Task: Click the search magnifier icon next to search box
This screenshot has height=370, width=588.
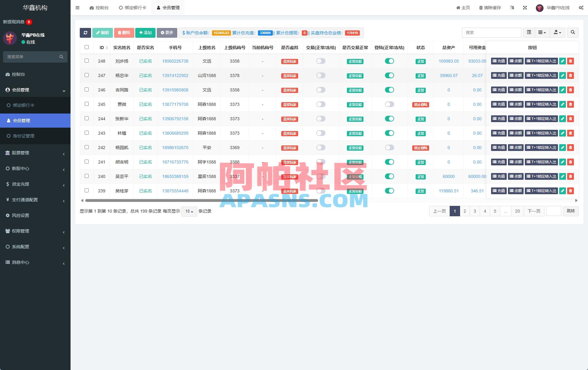Action: (572, 33)
